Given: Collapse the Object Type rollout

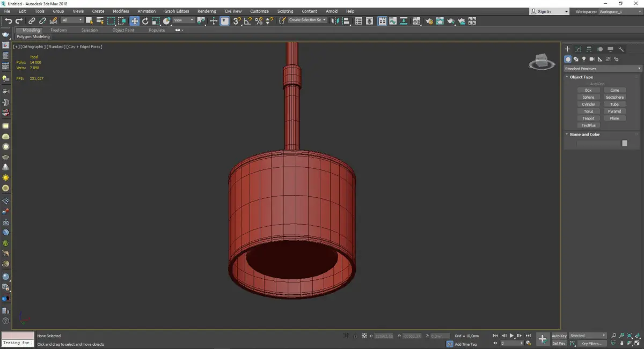Looking at the screenshot, I should (x=581, y=77).
